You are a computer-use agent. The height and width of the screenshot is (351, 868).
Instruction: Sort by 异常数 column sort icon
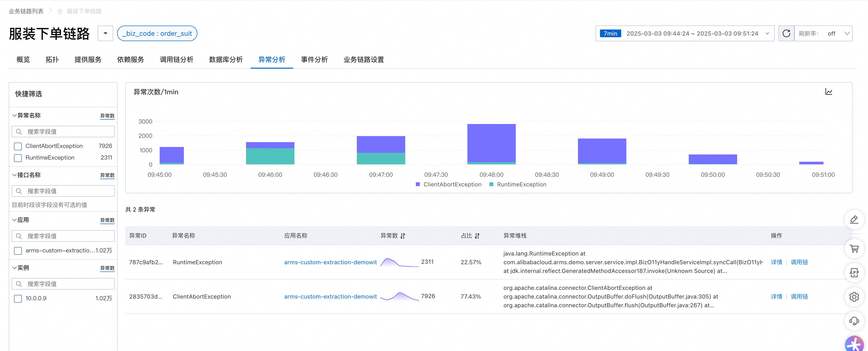tap(403, 236)
